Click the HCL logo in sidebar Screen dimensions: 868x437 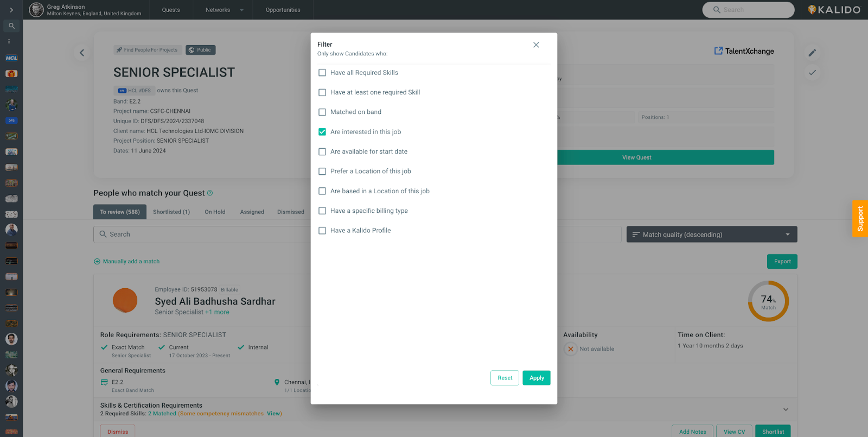11,58
